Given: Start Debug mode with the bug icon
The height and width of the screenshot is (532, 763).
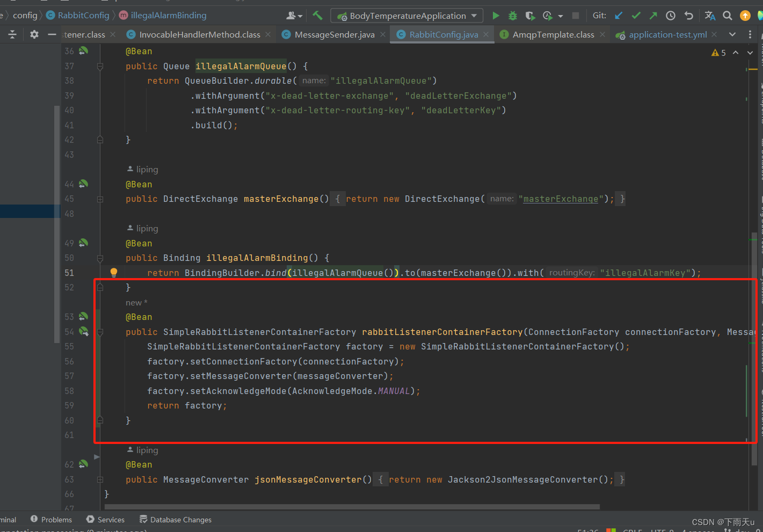Looking at the screenshot, I should tap(512, 16).
